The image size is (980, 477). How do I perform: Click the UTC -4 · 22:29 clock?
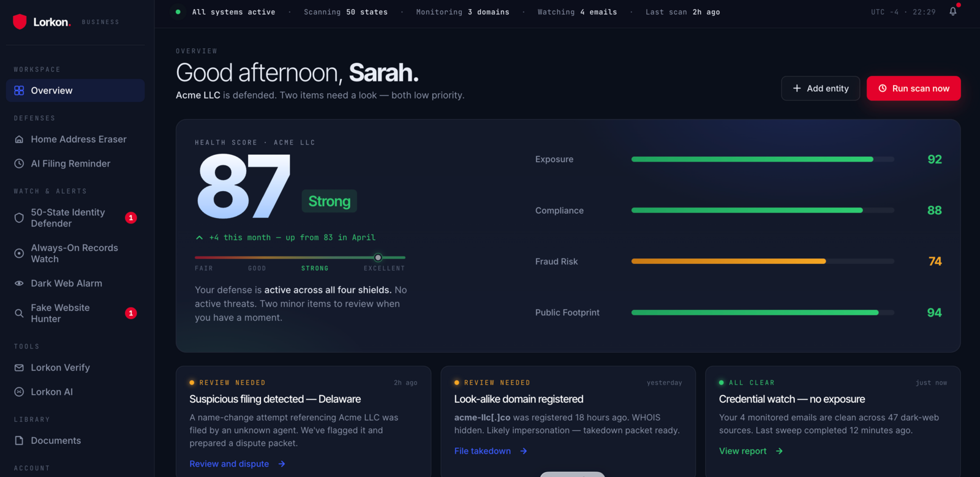(x=903, y=12)
